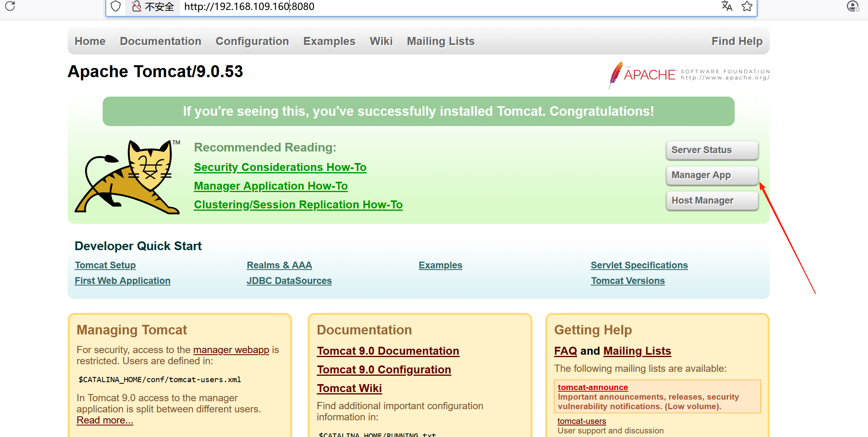The width and height of the screenshot is (868, 437).
Task: Open the Examples nav item
Action: point(329,41)
